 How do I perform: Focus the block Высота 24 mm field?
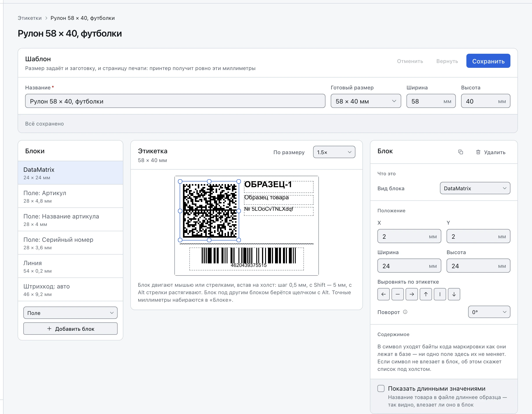point(478,266)
